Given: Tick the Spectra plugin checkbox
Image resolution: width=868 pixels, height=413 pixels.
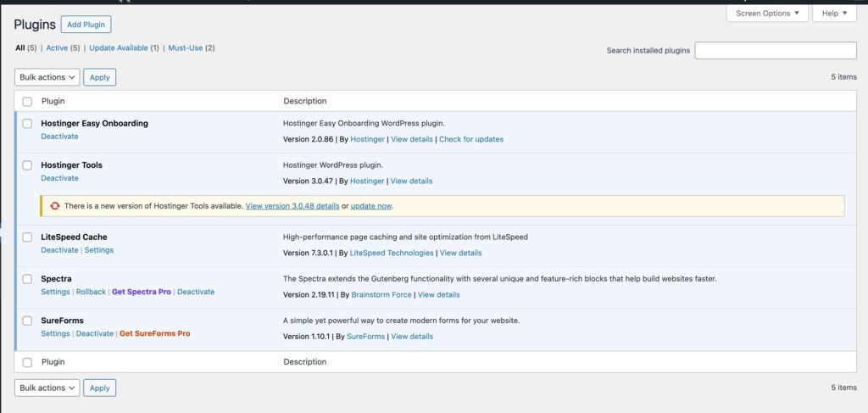Looking at the screenshot, I should (x=27, y=279).
